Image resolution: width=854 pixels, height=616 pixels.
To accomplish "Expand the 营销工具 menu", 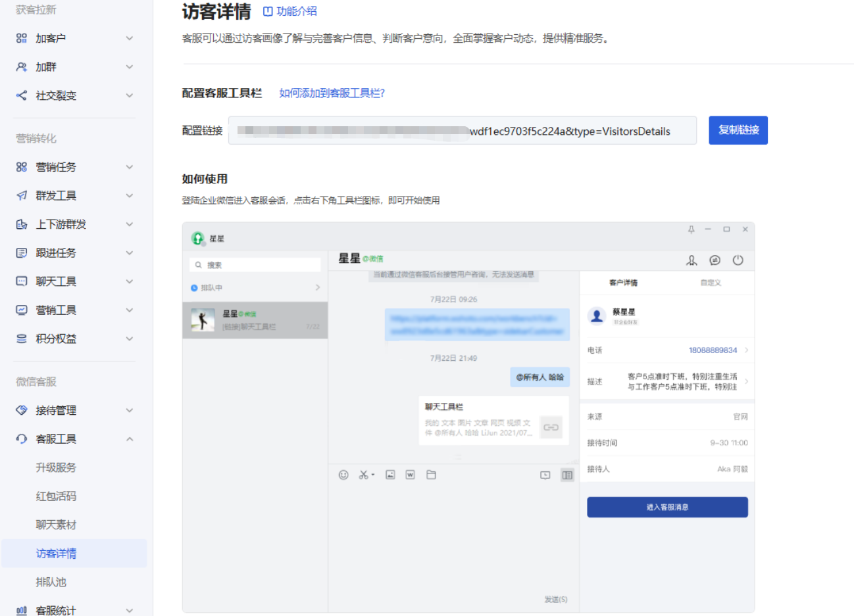I will (130, 310).
